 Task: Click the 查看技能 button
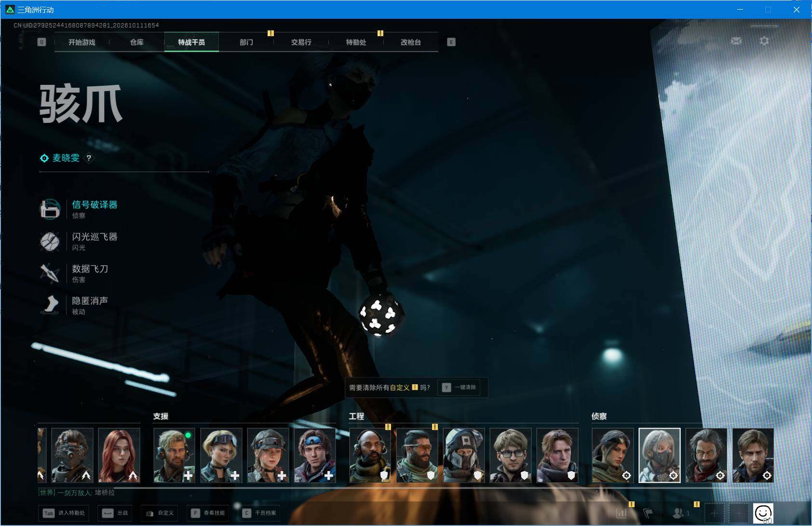pos(208,513)
